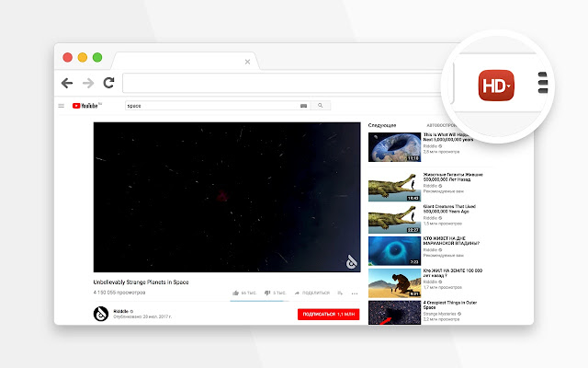The image size is (588, 368).
Task: Dislike the video with the thumbs-down icon
Action: [267, 293]
